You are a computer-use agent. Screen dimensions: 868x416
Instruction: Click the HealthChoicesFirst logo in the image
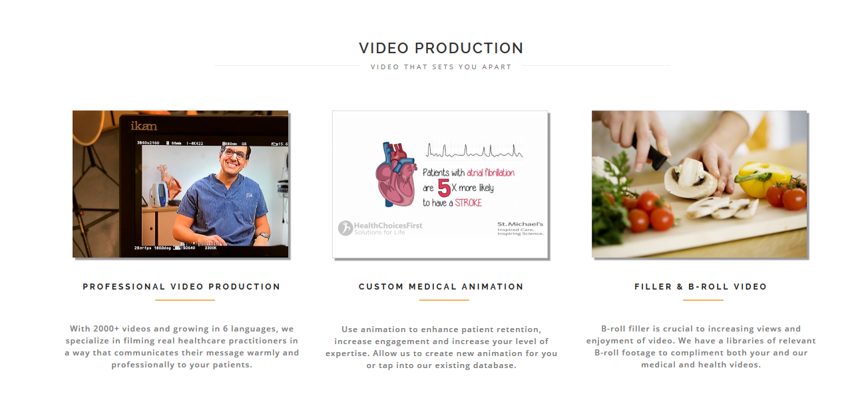click(x=380, y=228)
